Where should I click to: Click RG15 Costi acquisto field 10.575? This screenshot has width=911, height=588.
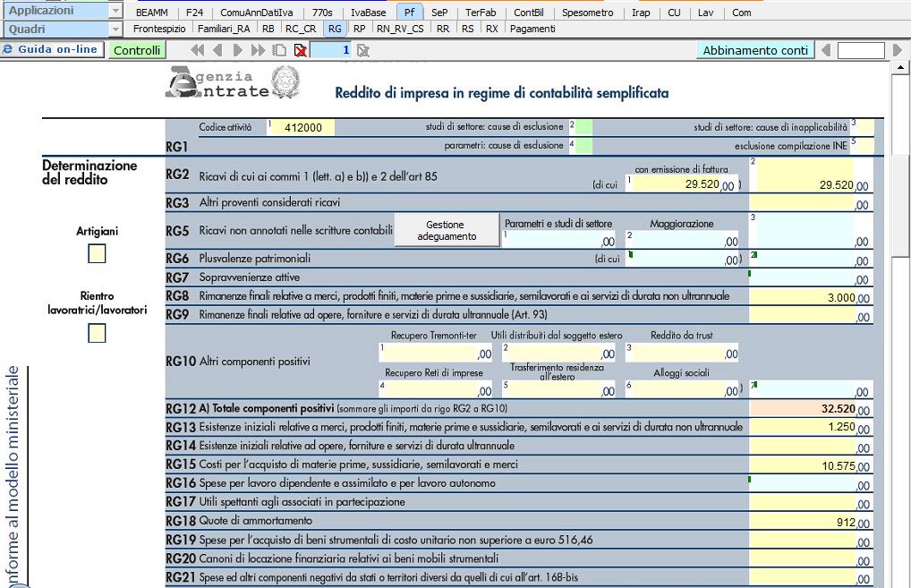pos(809,464)
